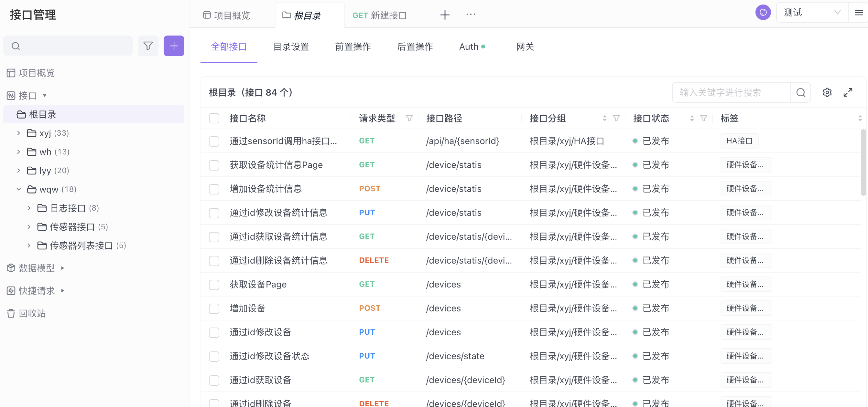This screenshot has height=407, width=868.
Task: Switch to the 目录设置 tab
Action: pyautogui.click(x=291, y=47)
